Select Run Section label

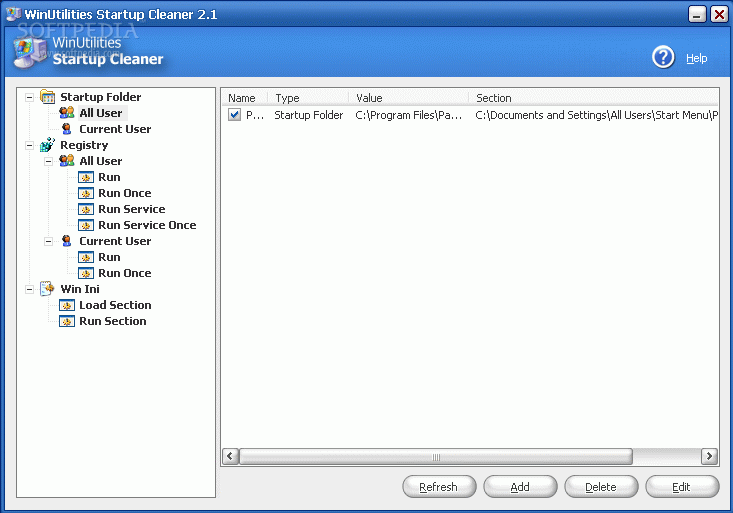(113, 321)
